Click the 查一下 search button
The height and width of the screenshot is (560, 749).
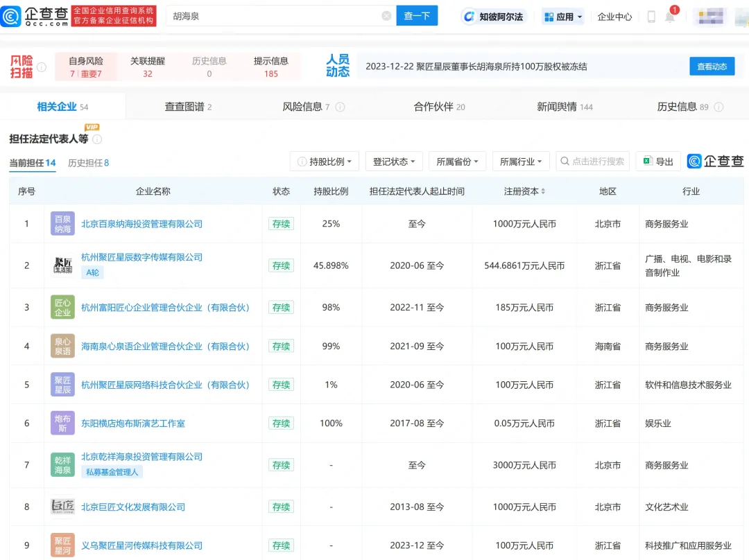click(x=417, y=16)
